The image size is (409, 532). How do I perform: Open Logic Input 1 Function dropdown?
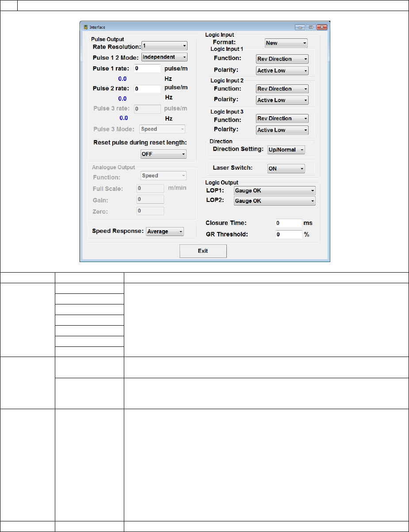point(282,59)
